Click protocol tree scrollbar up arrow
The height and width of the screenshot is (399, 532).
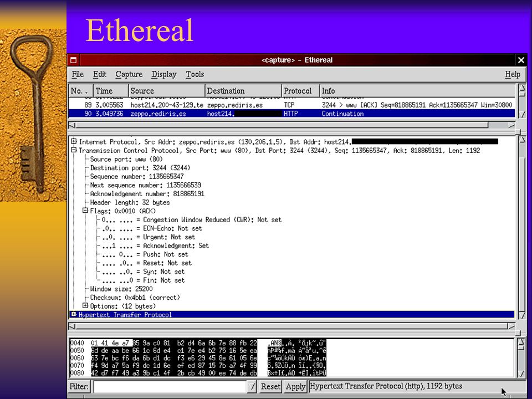click(x=522, y=140)
